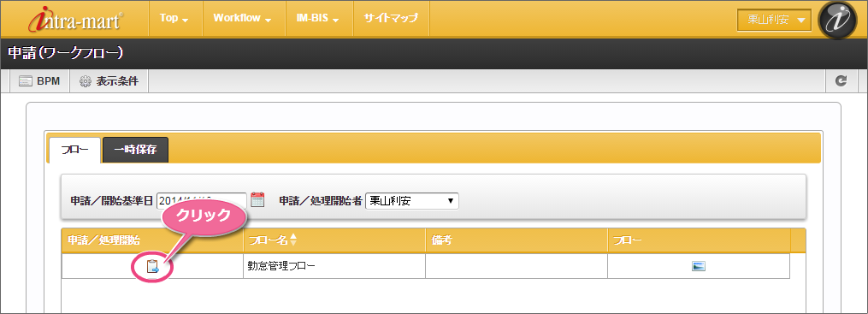This screenshot has height=314, width=868.
Task: Click the 申請／開始基準日 date field
Action: click(x=202, y=200)
